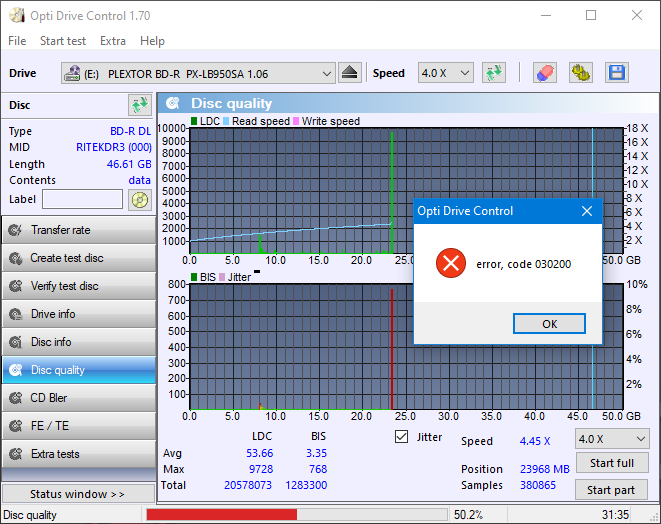This screenshot has height=524, width=661.
Task: Click the Length value 46.61 GB
Action: click(x=129, y=164)
